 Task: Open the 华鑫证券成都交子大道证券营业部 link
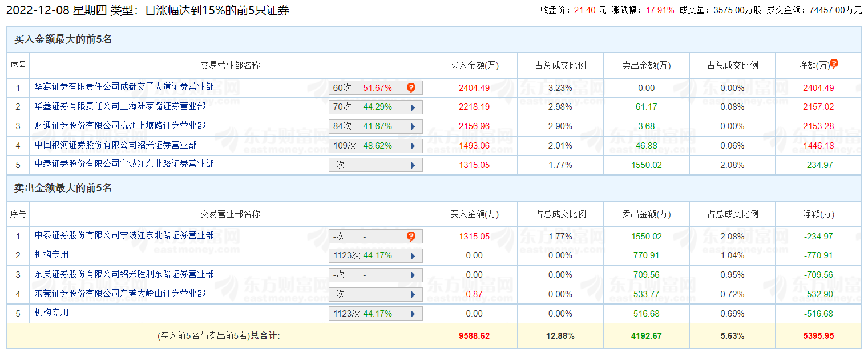tap(124, 87)
